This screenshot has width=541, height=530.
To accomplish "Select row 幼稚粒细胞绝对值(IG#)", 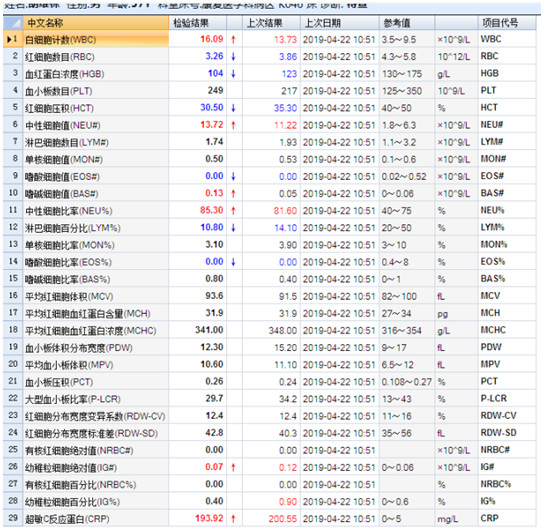I will click(269, 467).
